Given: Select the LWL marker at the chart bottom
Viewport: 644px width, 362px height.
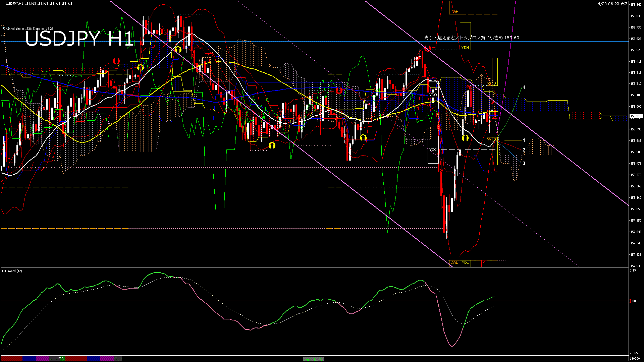Looking at the screenshot, I should pyautogui.click(x=454, y=262).
